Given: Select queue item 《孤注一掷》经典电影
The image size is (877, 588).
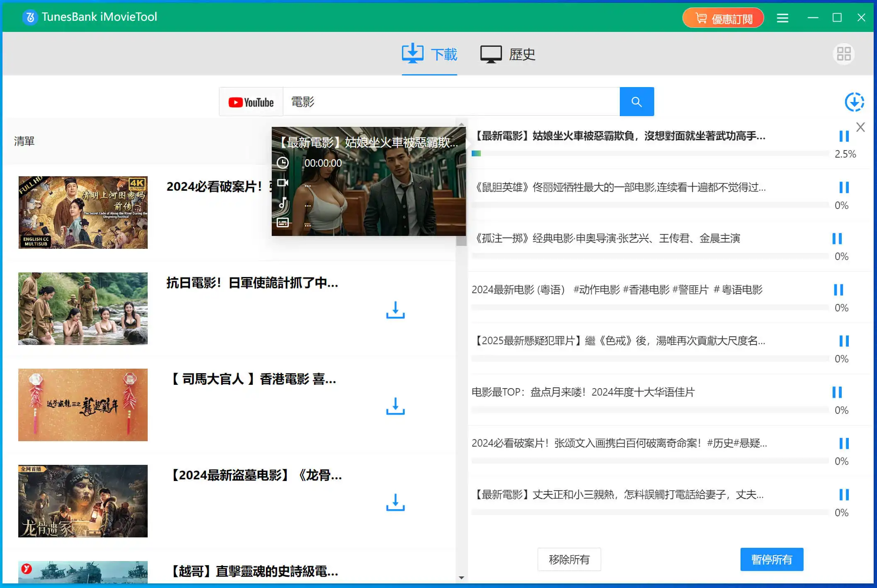Looking at the screenshot, I should [606, 238].
